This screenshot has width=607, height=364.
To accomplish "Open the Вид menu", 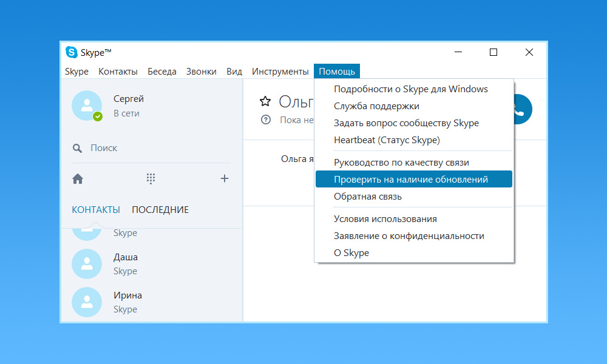I will [234, 72].
